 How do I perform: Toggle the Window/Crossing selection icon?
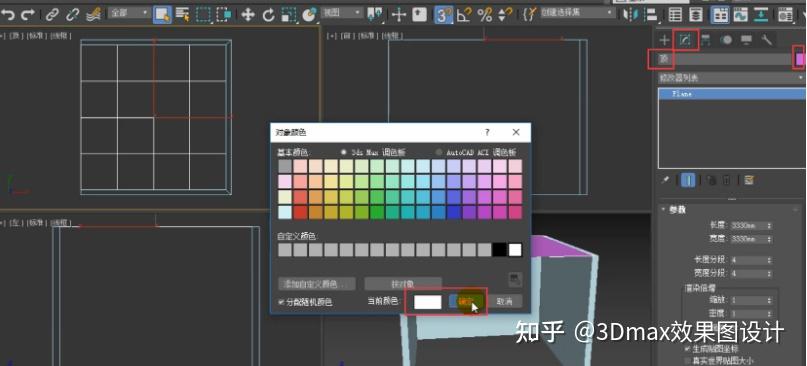click(x=224, y=14)
